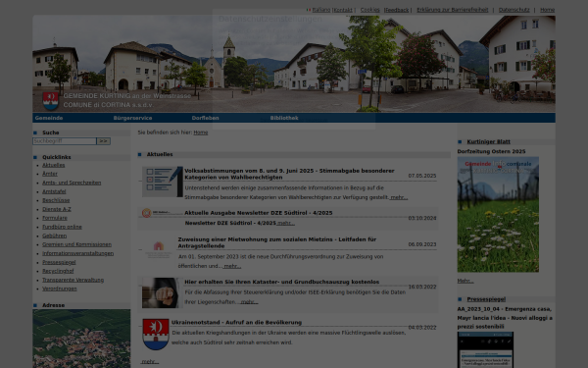
Task: Click mehr... after Newsletter DZE Südtirol 4/2025
Action: [285, 223]
